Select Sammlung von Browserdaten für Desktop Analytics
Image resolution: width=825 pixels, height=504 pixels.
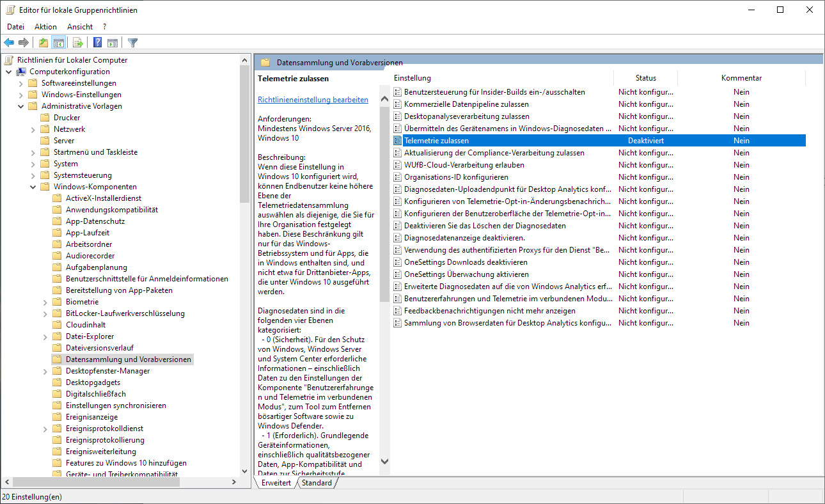508,323
